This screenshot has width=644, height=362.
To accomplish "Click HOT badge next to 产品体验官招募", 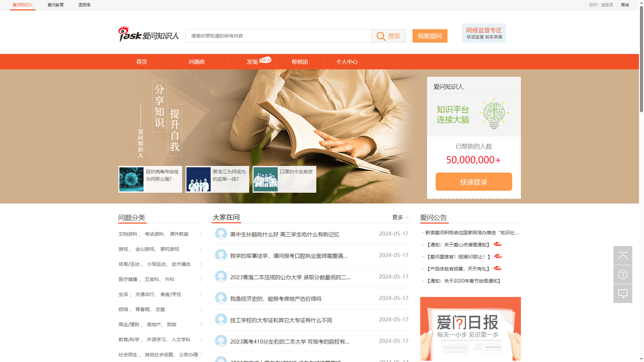I will coord(497,269).
